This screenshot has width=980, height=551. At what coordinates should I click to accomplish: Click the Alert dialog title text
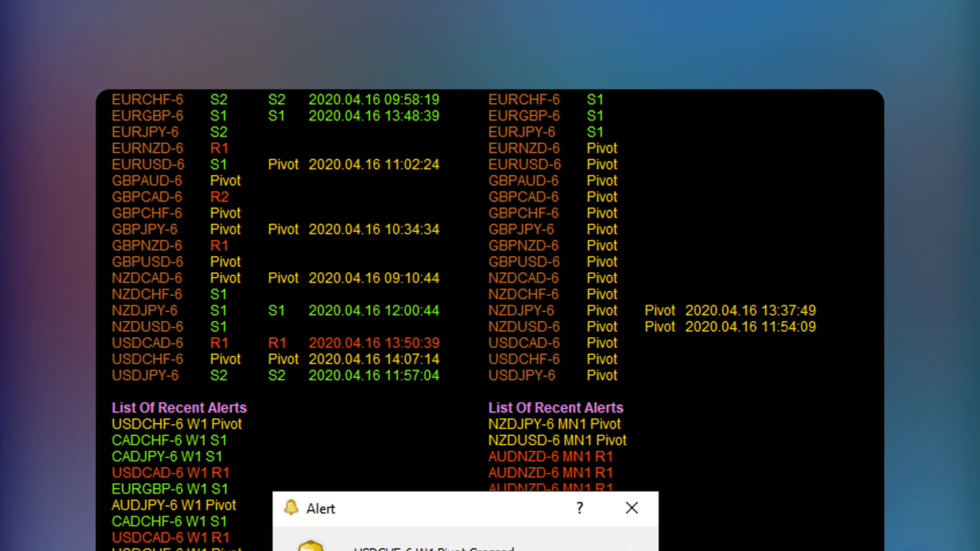[320, 508]
